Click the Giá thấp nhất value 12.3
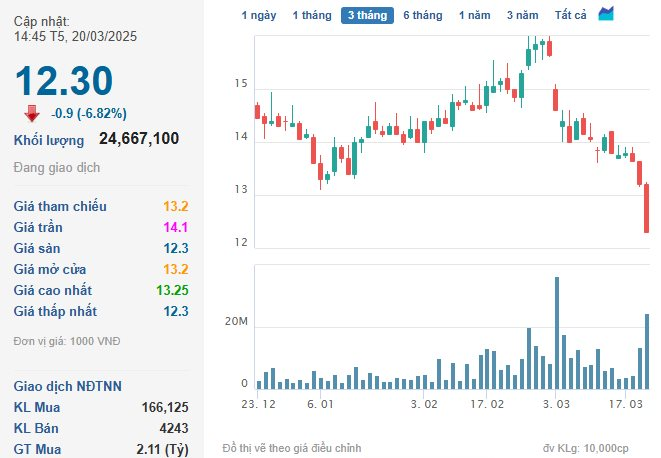This screenshot has width=661, height=458. coord(176,311)
